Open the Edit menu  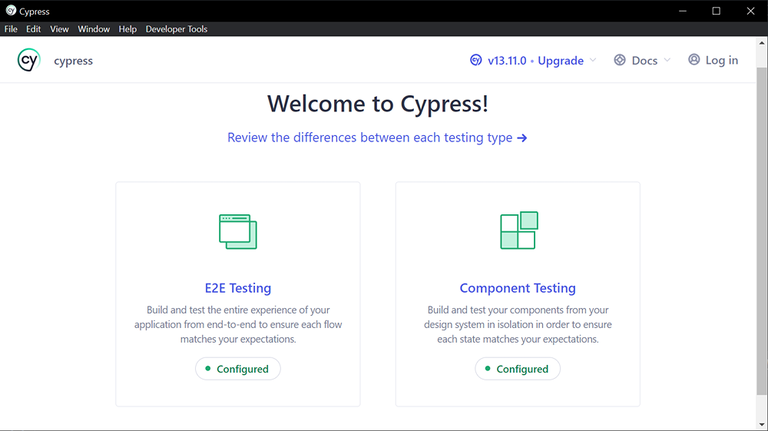click(33, 29)
